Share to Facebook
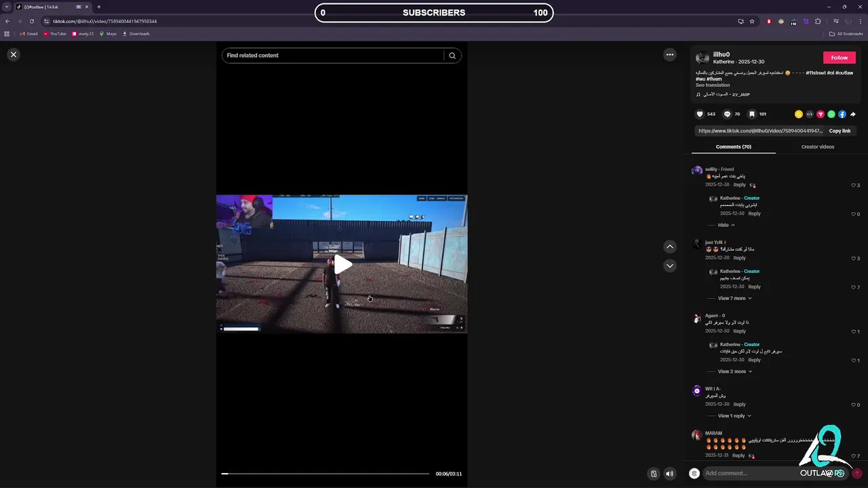This screenshot has height=488, width=868. pyautogui.click(x=842, y=114)
